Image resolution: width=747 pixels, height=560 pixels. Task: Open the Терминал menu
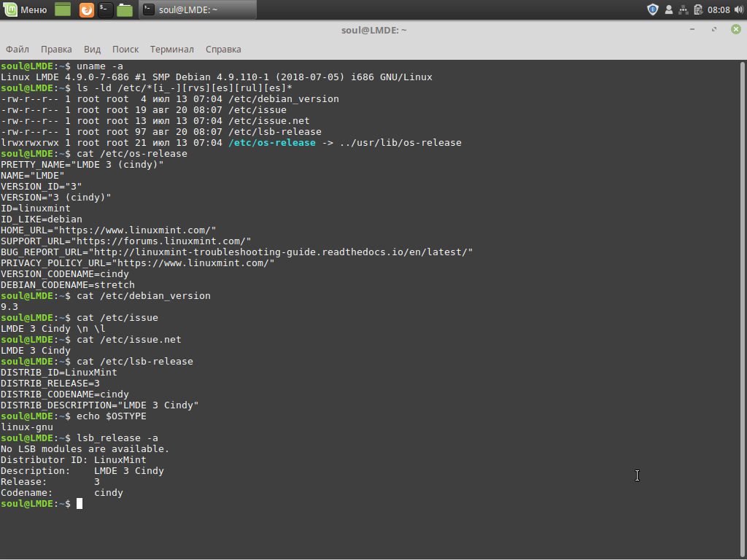(x=171, y=49)
